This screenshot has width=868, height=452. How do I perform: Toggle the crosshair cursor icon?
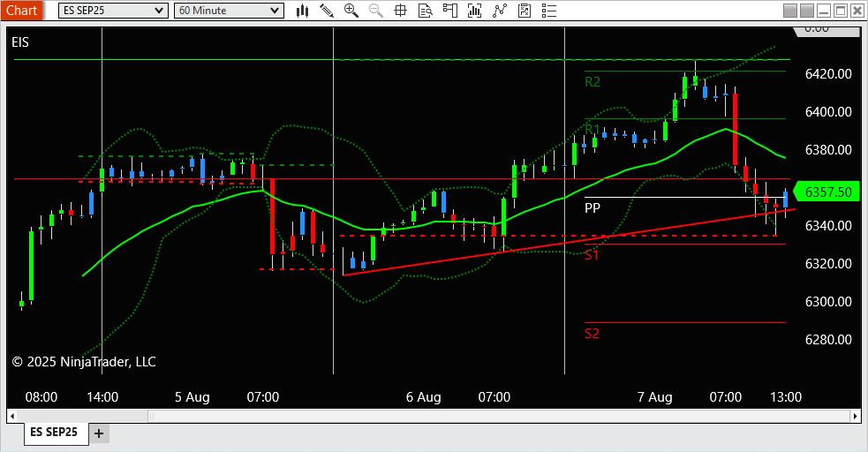coord(400,11)
